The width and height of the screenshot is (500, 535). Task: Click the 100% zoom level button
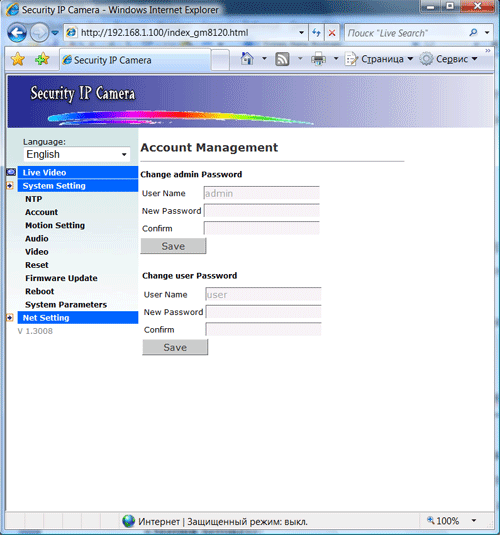point(443,521)
